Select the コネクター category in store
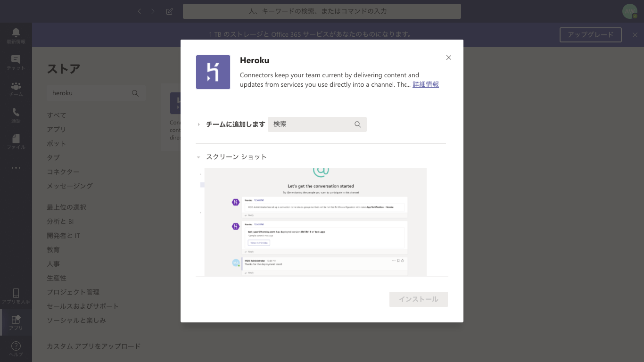This screenshot has width=644, height=362. [63, 172]
